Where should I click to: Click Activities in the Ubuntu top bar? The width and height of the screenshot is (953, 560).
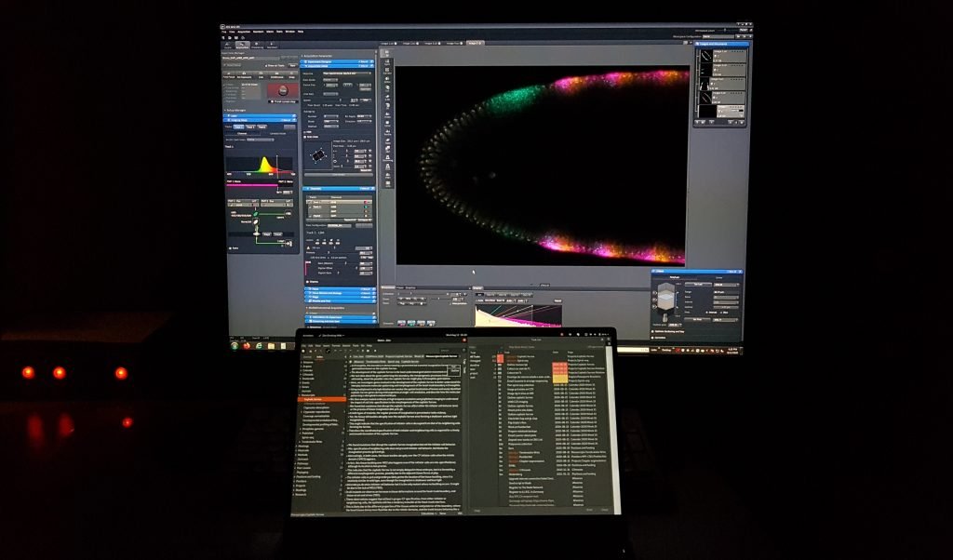(308, 335)
